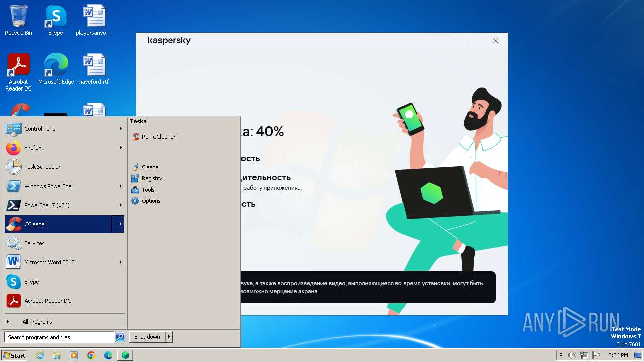Open CCleaner Registry task
This screenshot has height=362, width=644.
(x=146, y=178)
